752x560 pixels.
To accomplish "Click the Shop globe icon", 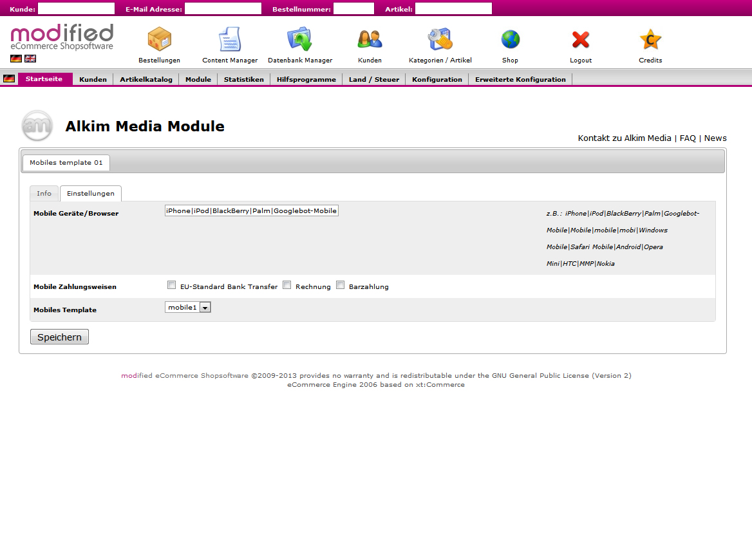I will coord(511,39).
